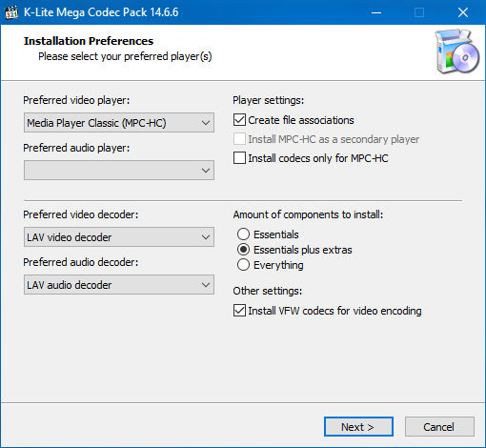Viewport: 486px width, 448px height.
Task: Cancel the installation
Action: tap(439, 427)
